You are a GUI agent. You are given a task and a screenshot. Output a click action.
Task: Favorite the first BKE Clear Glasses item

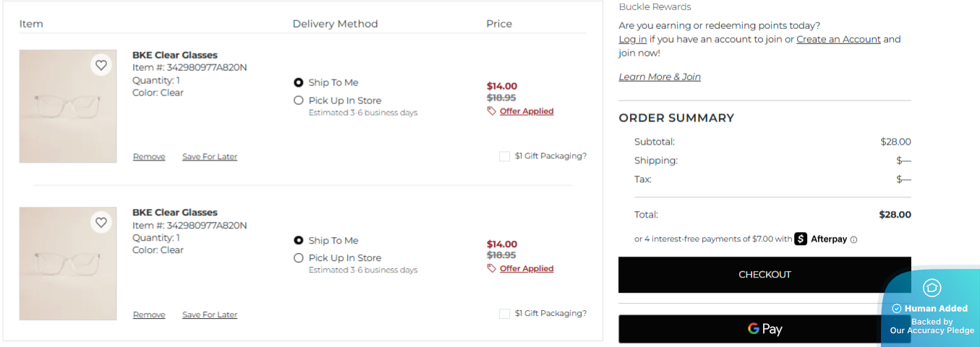[x=101, y=65]
